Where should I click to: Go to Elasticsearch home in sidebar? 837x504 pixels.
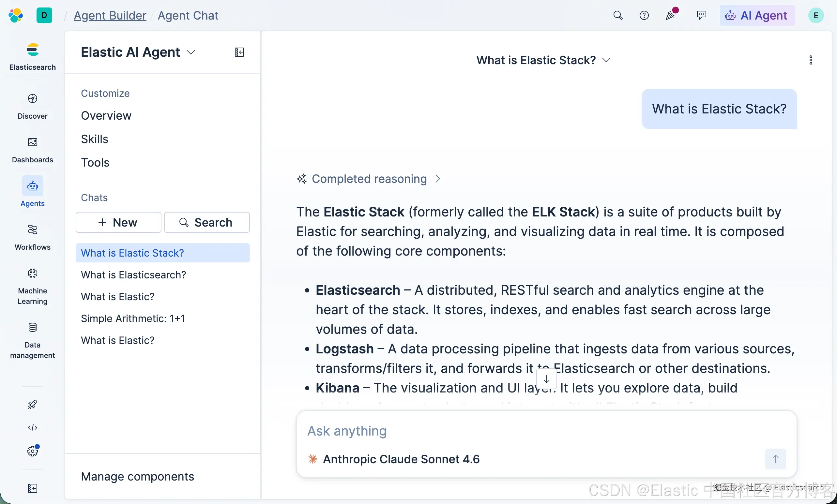pos(33,57)
